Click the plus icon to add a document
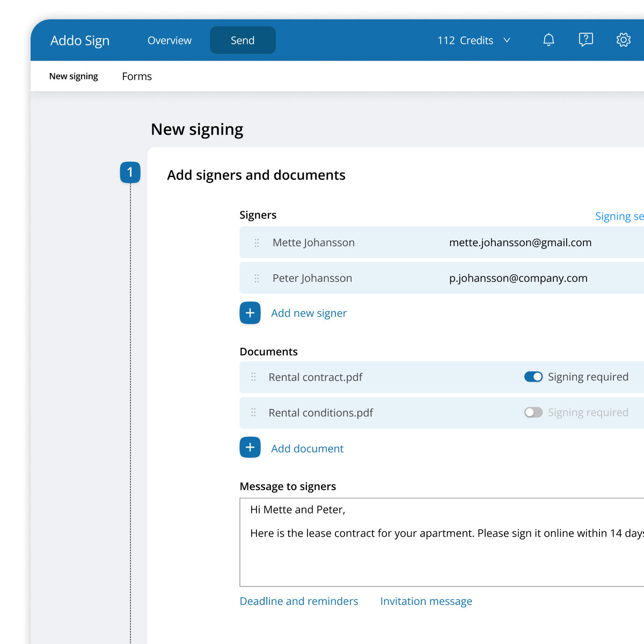Image resolution: width=644 pixels, height=644 pixels. click(250, 447)
